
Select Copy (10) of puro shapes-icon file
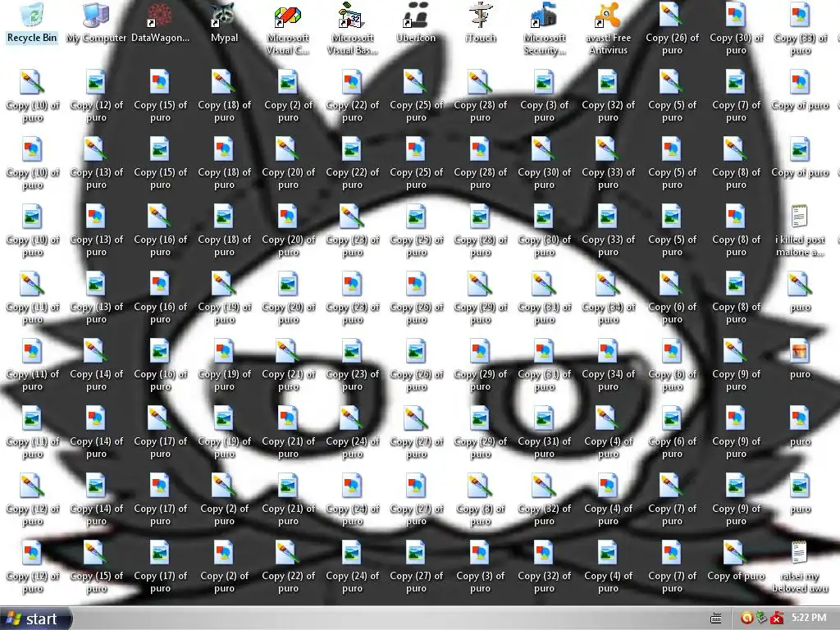pyautogui.click(x=32, y=163)
